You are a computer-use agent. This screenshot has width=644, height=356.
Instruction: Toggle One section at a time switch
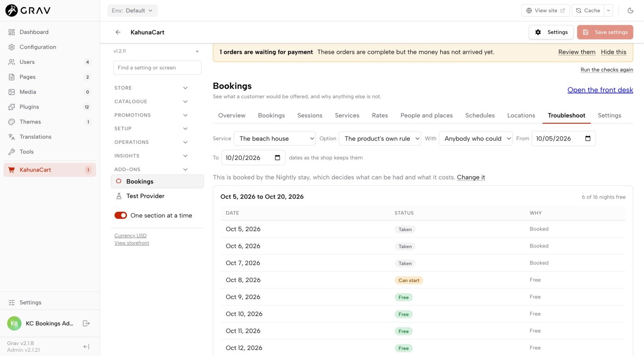(121, 215)
